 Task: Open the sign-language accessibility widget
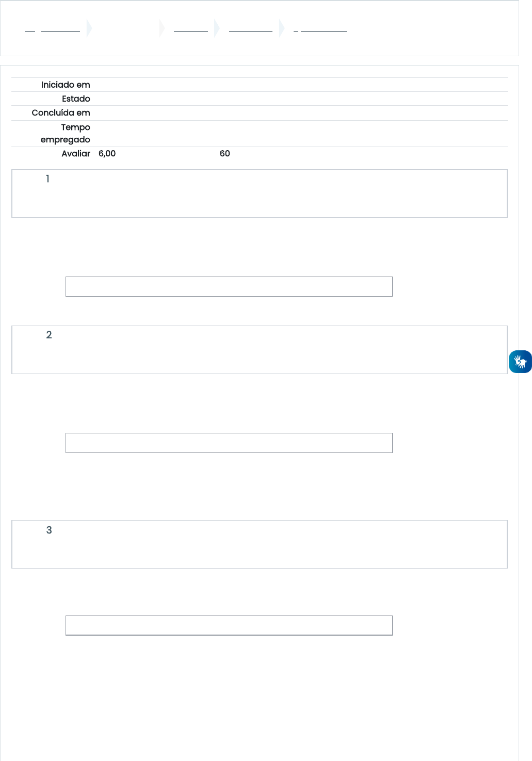tap(520, 362)
